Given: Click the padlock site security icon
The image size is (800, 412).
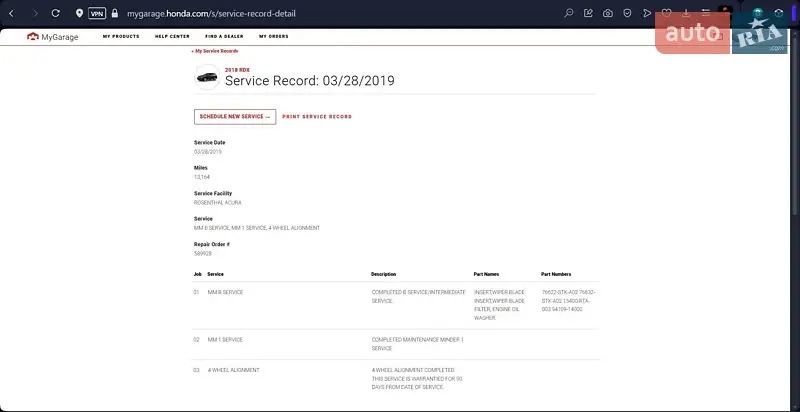Looking at the screenshot, I should pyautogui.click(x=115, y=14).
